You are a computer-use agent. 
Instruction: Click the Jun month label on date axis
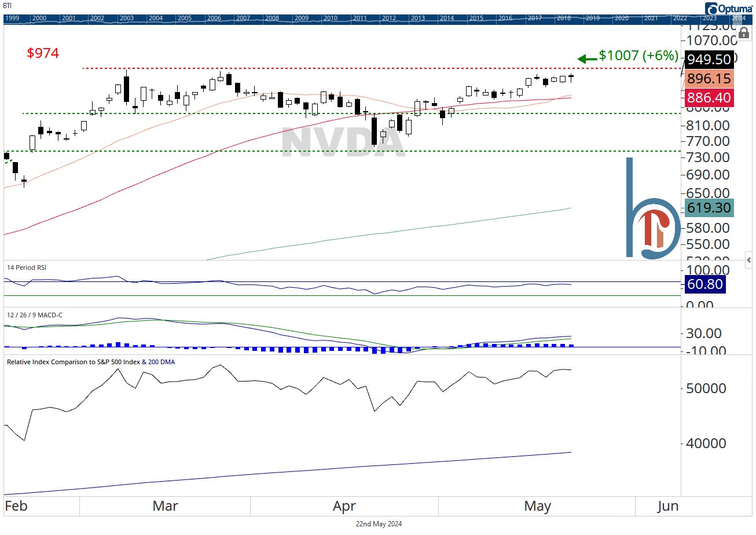point(668,506)
